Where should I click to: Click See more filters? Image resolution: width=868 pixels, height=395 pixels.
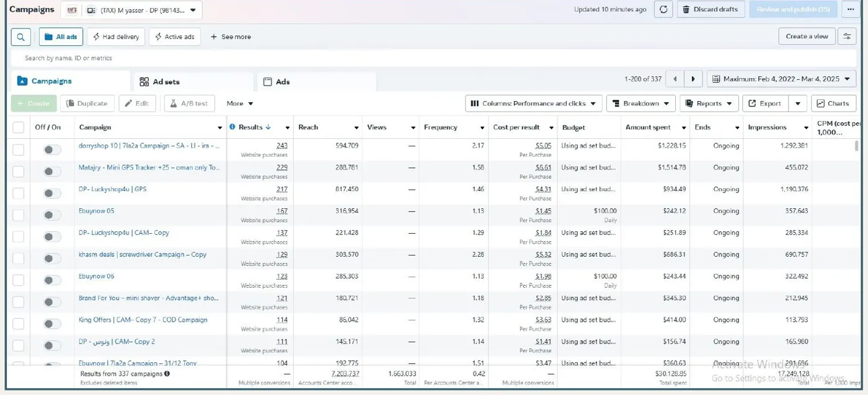click(231, 37)
